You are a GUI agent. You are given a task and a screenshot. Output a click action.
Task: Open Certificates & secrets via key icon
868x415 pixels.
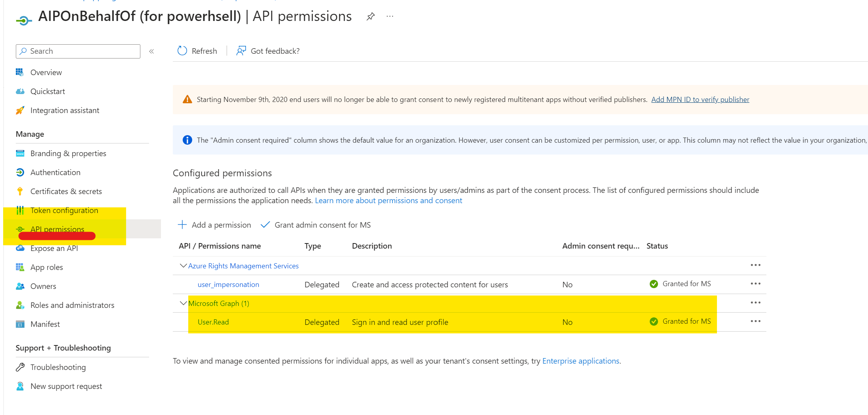pyautogui.click(x=20, y=191)
